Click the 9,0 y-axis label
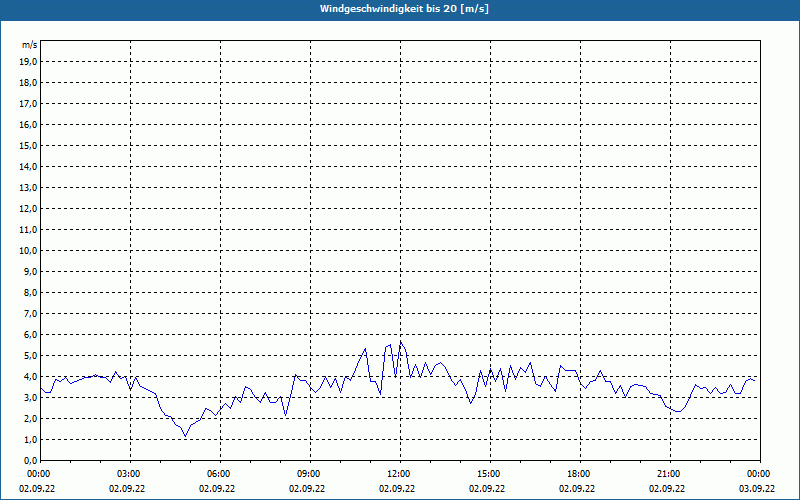This screenshot has width=800, height=500. point(31,271)
